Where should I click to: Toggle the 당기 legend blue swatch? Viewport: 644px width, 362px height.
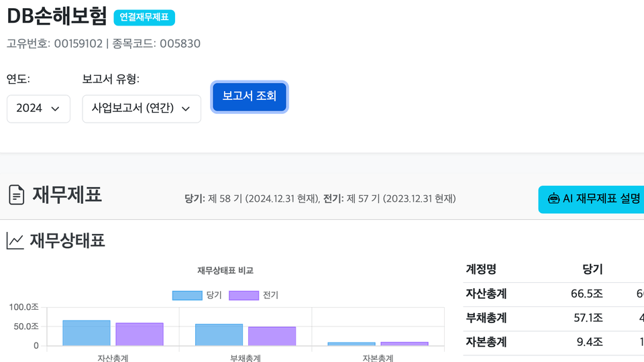pos(187,296)
